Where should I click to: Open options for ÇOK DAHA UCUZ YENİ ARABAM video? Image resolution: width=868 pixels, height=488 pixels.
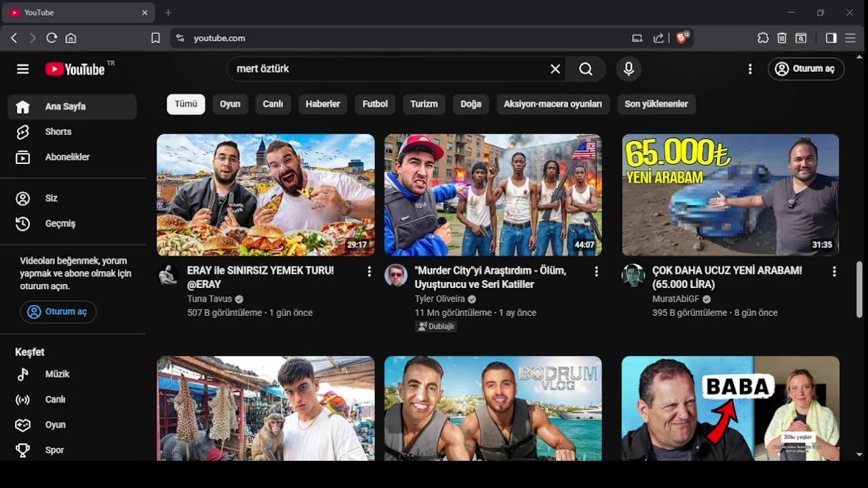[x=834, y=271]
